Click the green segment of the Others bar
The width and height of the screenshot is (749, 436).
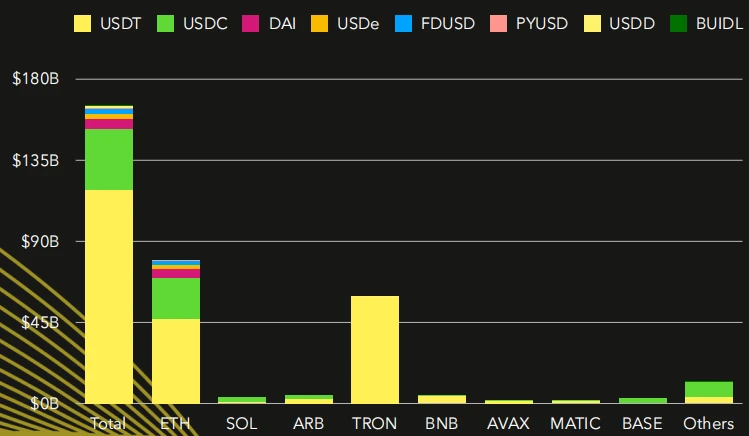pos(709,389)
